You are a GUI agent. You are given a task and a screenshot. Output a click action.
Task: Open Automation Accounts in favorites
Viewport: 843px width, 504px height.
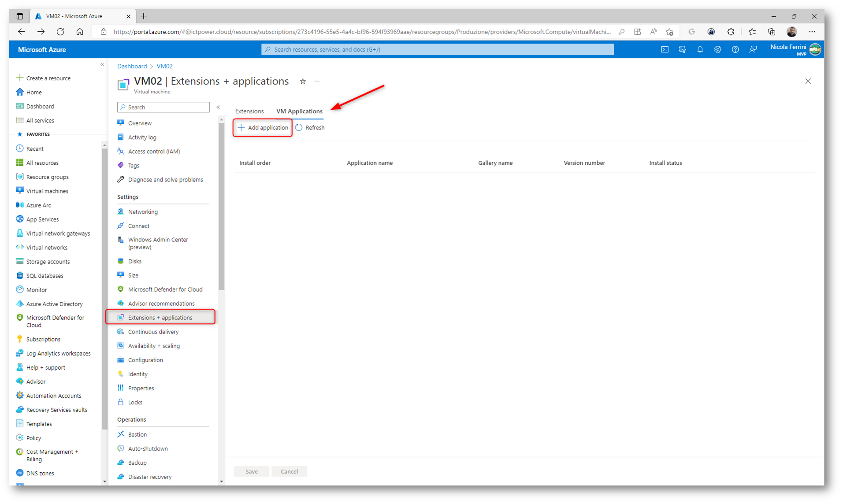pyautogui.click(x=54, y=395)
